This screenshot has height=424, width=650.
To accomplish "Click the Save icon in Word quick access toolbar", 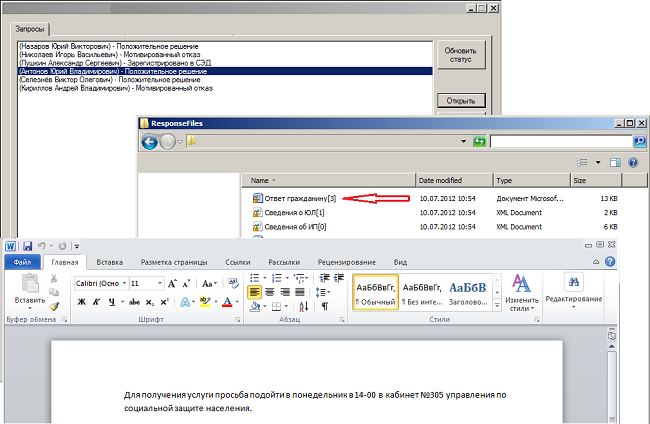I will pos(27,246).
